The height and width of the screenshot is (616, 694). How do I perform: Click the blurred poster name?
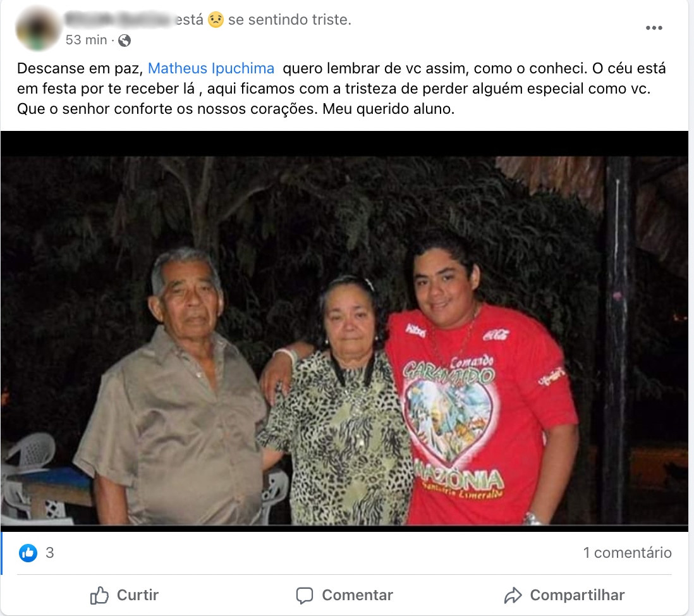point(119,20)
